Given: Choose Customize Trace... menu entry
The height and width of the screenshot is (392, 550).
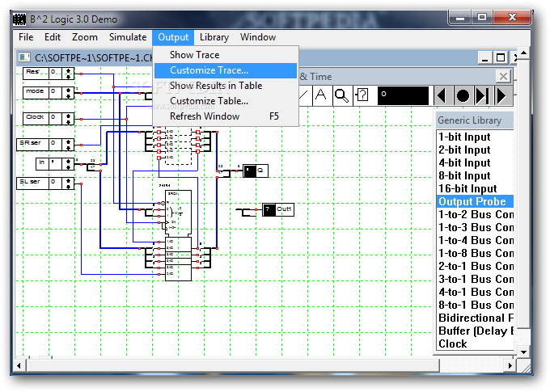Looking at the screenshot, I should (226, 70).
